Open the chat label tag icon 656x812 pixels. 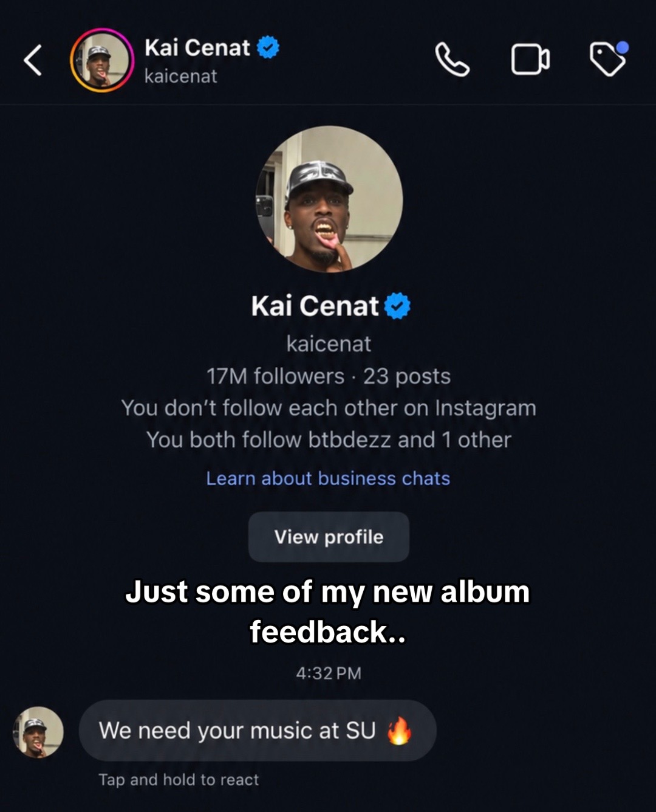coord(609,58)
